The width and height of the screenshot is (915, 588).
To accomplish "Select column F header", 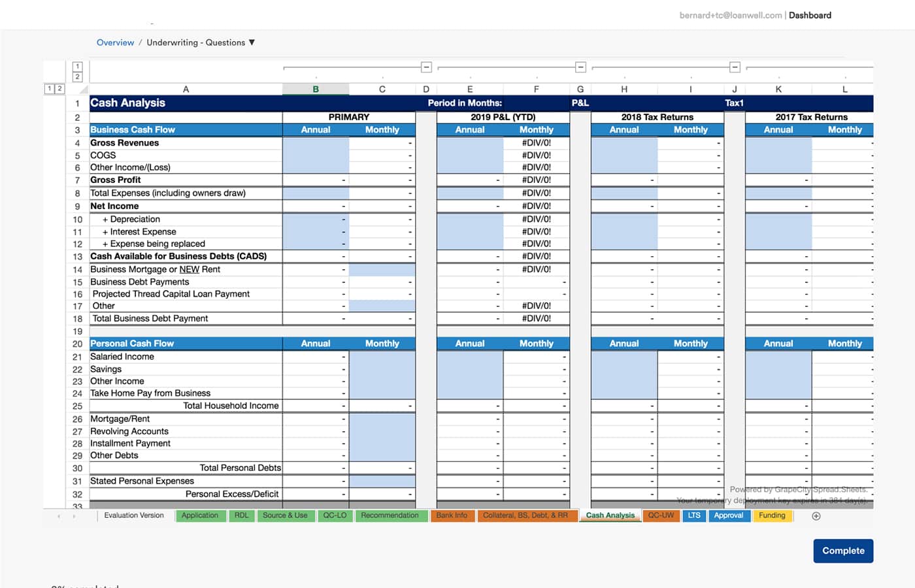I will click(x=537, y=90).
